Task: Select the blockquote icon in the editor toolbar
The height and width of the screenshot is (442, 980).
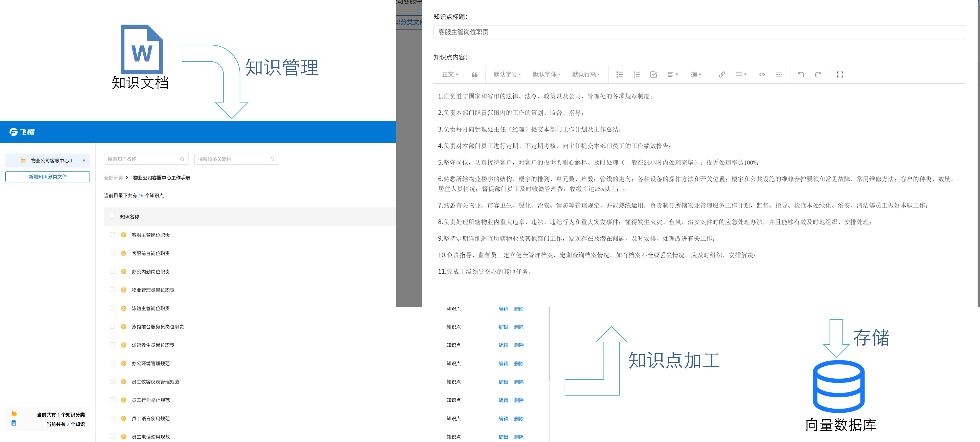Action: coord(474,74)
